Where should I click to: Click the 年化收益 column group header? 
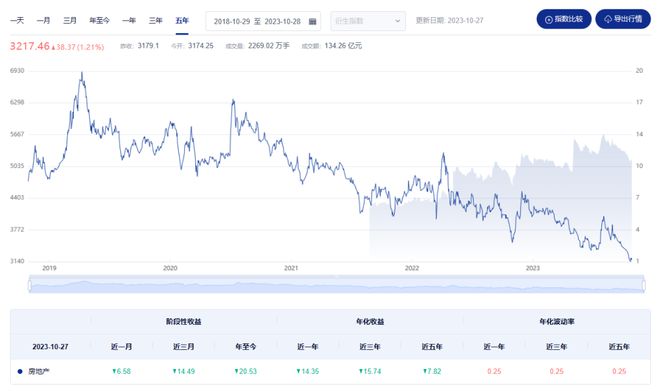pos(370,322)
